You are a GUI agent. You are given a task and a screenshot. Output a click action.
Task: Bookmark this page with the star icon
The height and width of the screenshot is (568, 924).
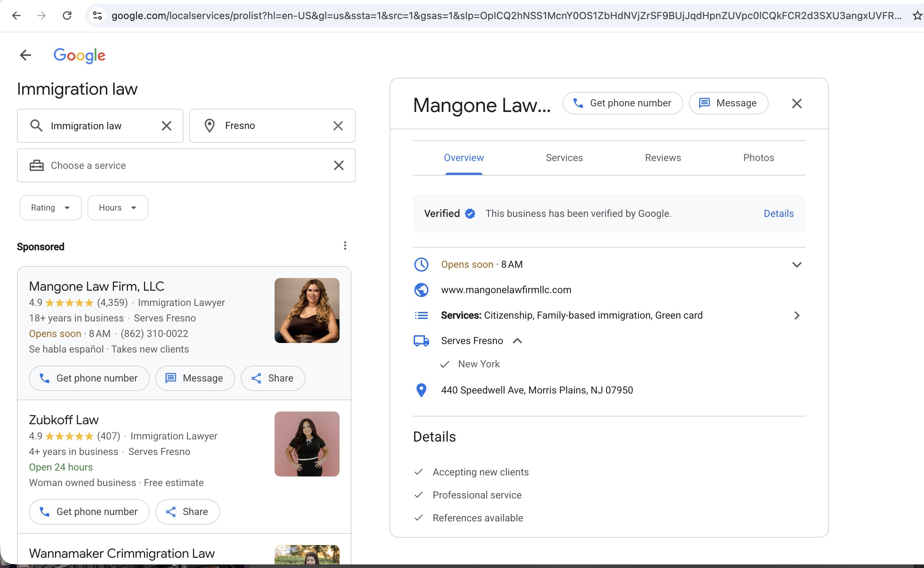[918, 16]
